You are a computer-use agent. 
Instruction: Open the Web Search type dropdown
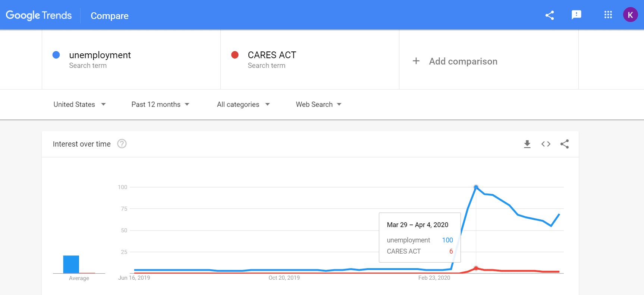click(318, 104)
